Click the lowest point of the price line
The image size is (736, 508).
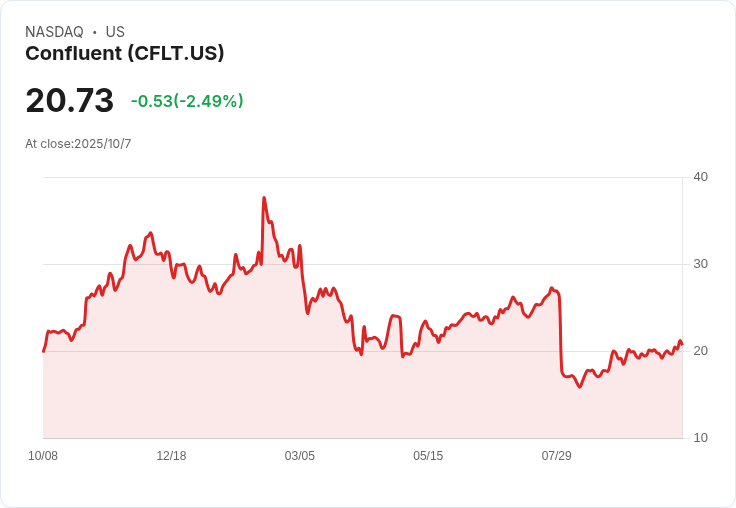point(579,387)
